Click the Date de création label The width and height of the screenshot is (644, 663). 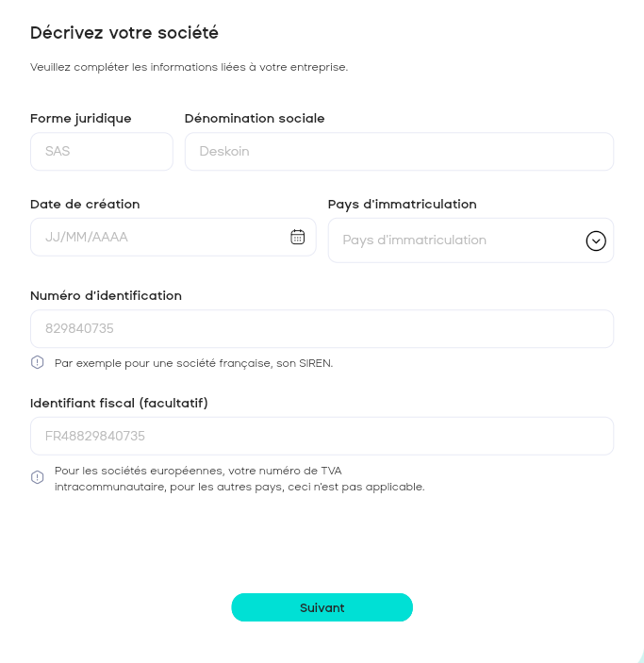(x=85, y=204)
